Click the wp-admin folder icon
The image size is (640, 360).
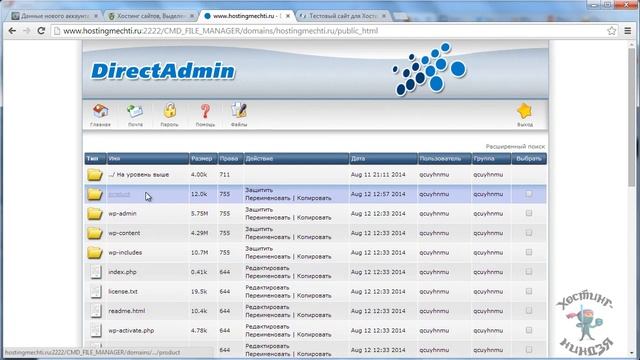point(95,213)
